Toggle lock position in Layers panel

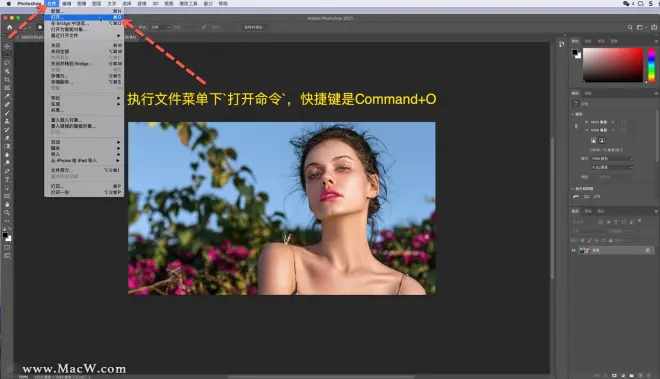(596, 240)
